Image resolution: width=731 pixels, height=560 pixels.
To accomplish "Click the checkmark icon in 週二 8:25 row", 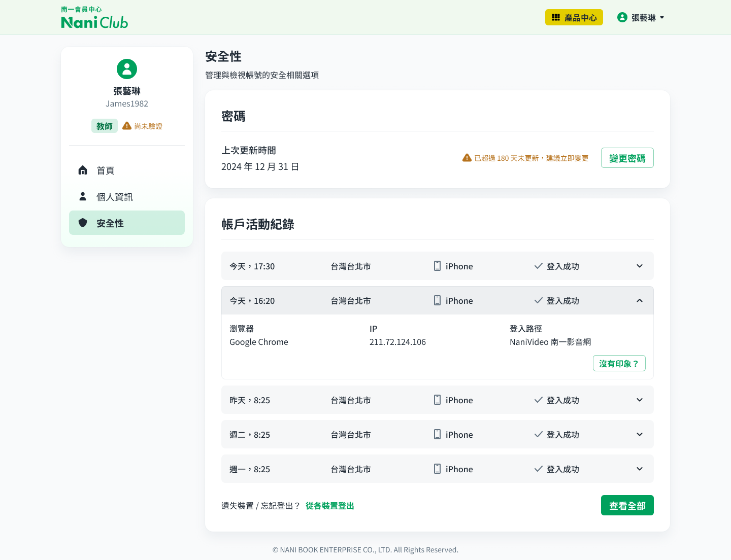I will coord(539,434).
